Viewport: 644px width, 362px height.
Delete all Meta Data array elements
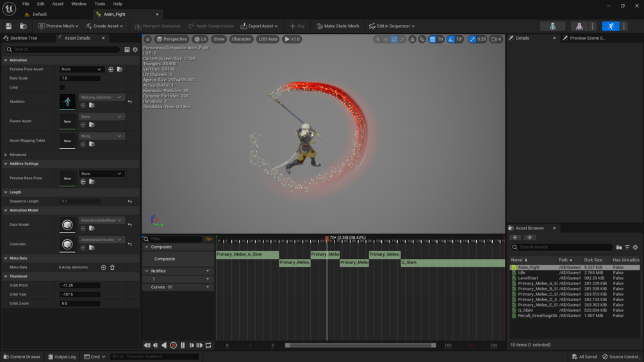(113, 267)
